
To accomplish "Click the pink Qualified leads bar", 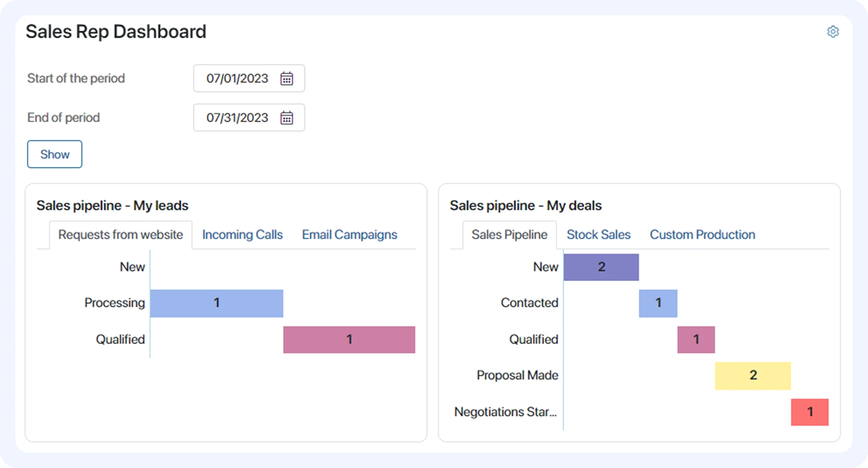I will (349, 339).
